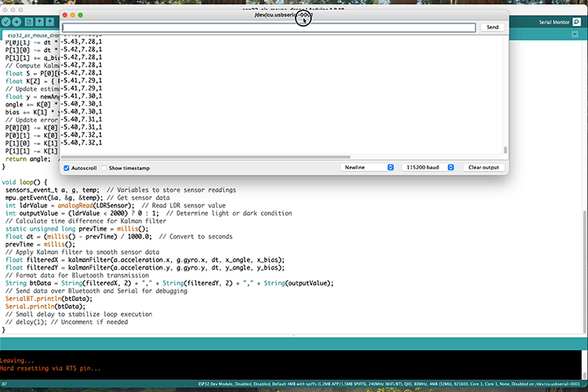
Task: Click the Save sketch icon
Action: click(50, 22)
